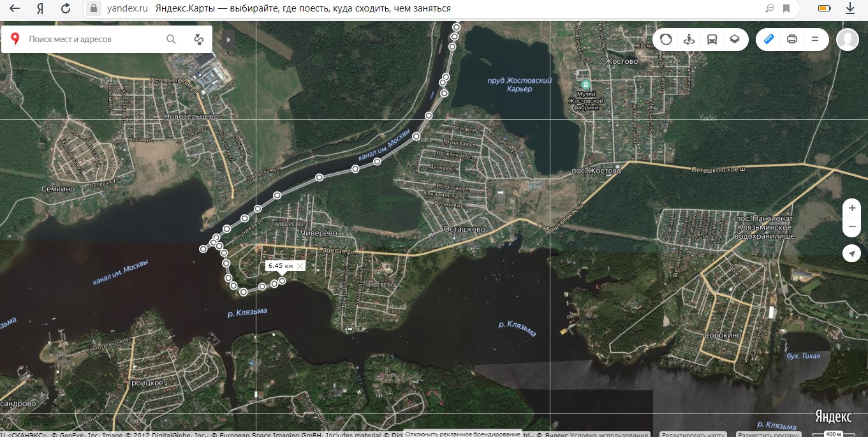Reload the page in browser

coord(65,8)
